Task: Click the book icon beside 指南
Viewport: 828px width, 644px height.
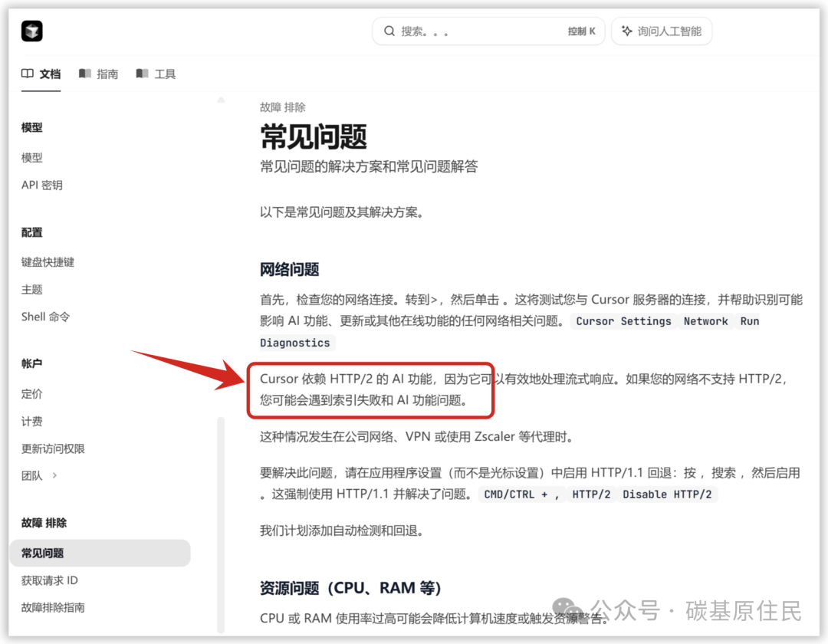Action: tap(84, 74)
